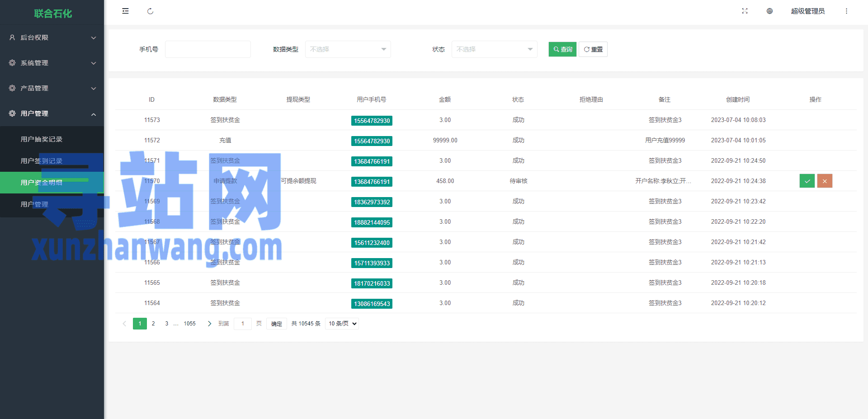Click phone 15564782930 in row 11573
The height and width of the screenshot is (419, 868).
(372, 121)
